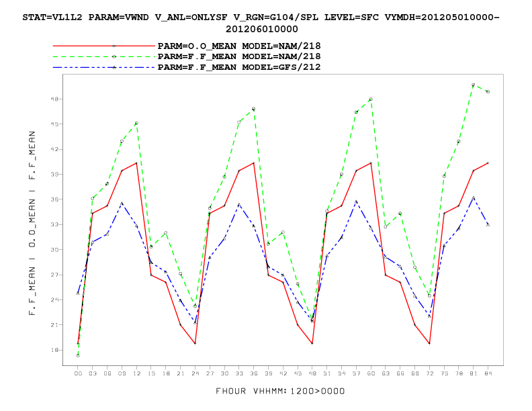Screen dimensions: 532x411
Task: Click the x-axis forecast hour label 51
Action: pyautogui.click(x=327, y=373)
